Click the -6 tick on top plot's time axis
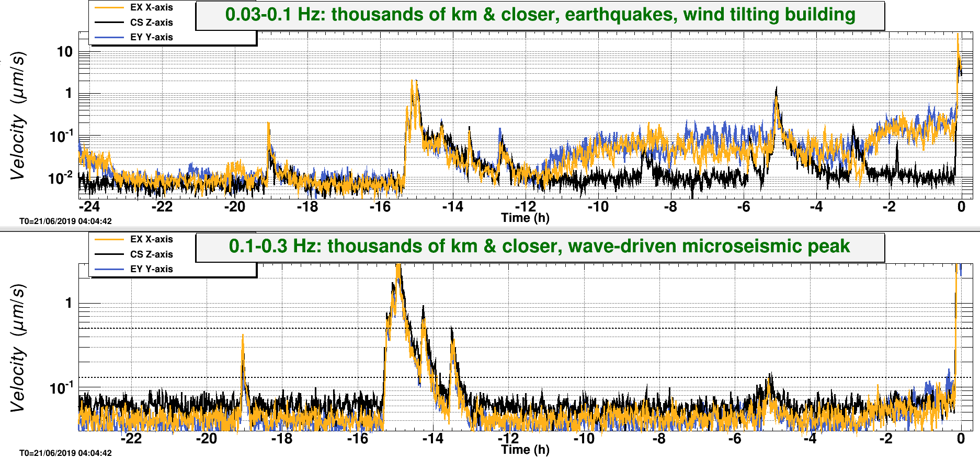 [743, 207]
